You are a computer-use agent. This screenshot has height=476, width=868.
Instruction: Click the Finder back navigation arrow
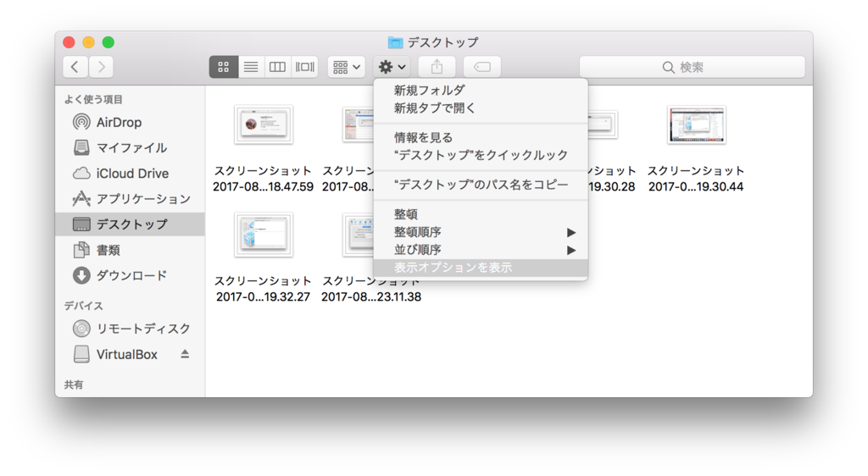tap(75, 67)
